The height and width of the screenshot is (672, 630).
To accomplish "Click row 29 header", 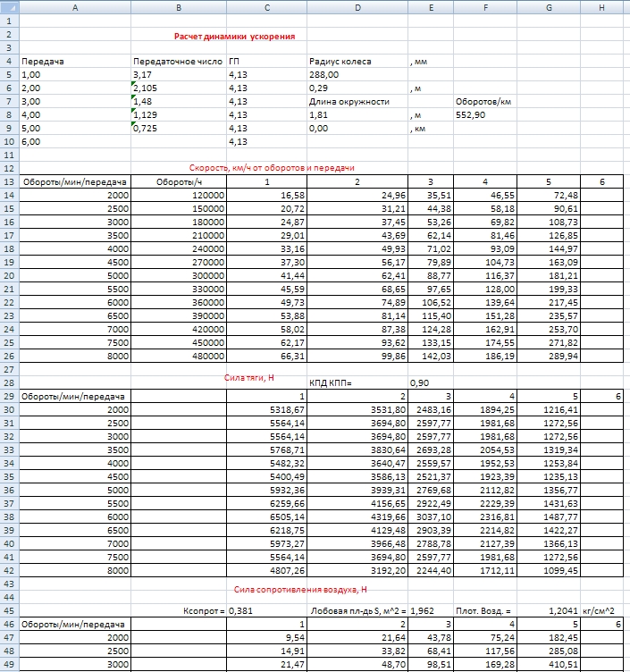I will pos(8,396).
